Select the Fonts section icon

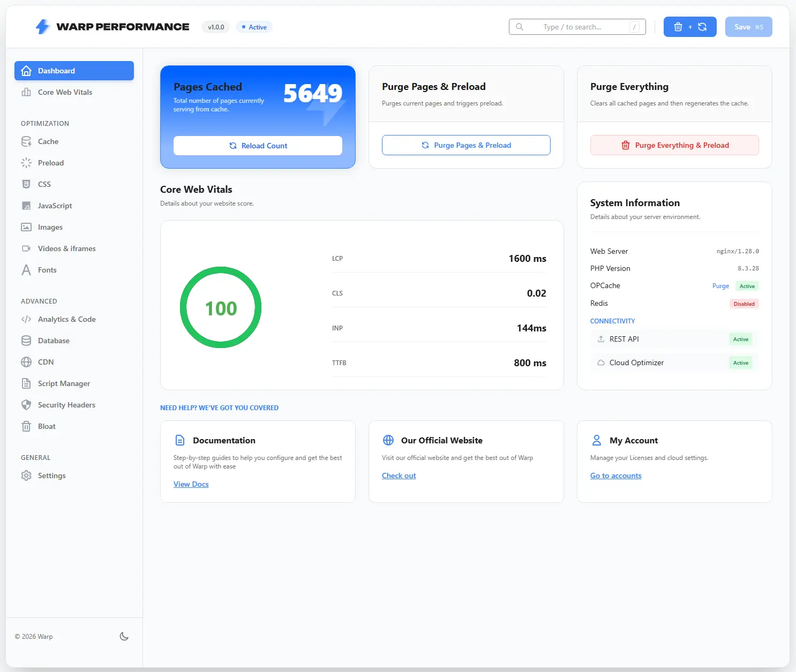[x=26, y=270]
